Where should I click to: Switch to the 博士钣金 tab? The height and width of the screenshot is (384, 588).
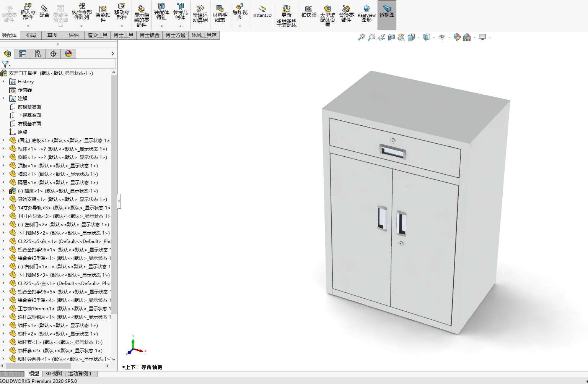coord(150,35)
